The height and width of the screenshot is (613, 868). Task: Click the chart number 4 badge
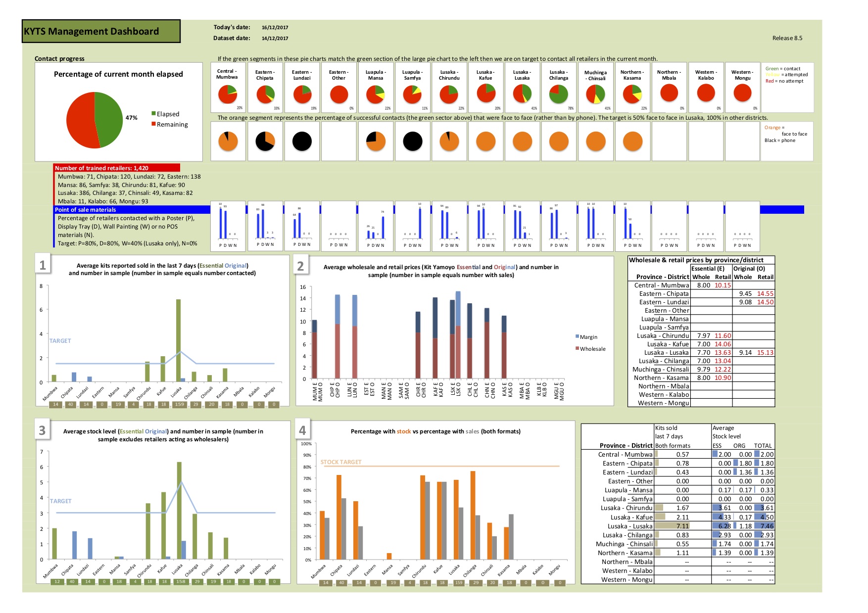tap(302, 430)
